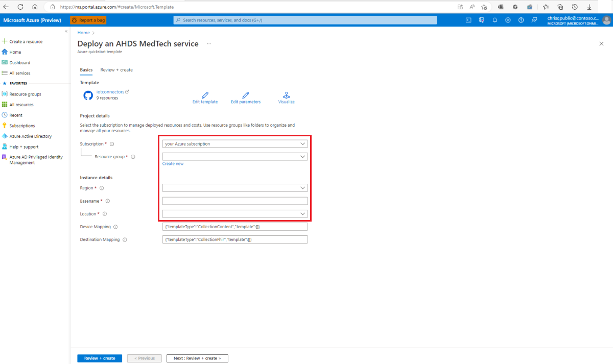The image size is (613, 364).
Task: Open Subscriptions in the sidebar
Action: coord(22,126)
